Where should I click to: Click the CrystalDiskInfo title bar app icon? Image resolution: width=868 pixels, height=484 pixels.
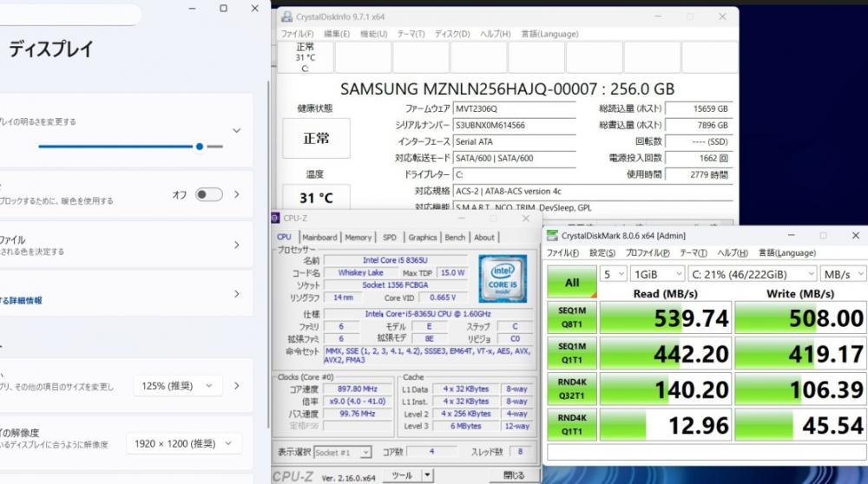(287, 16)
